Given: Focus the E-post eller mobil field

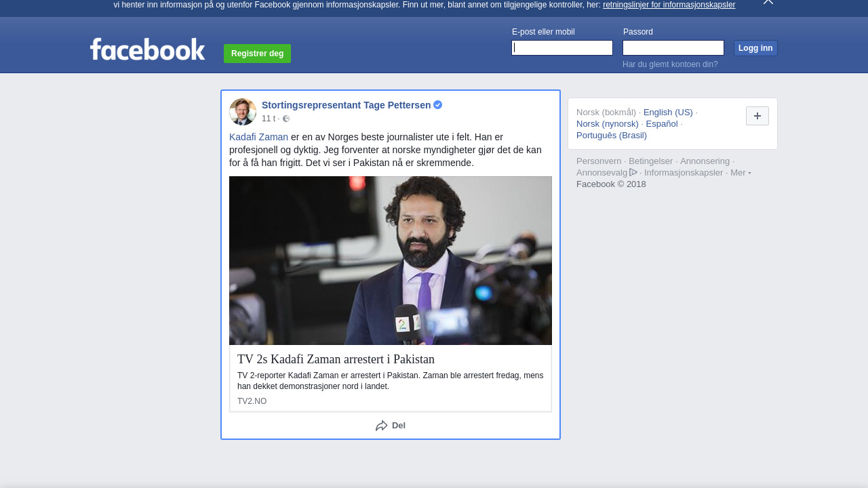Looking at the screenshot, I should point(562,47).
